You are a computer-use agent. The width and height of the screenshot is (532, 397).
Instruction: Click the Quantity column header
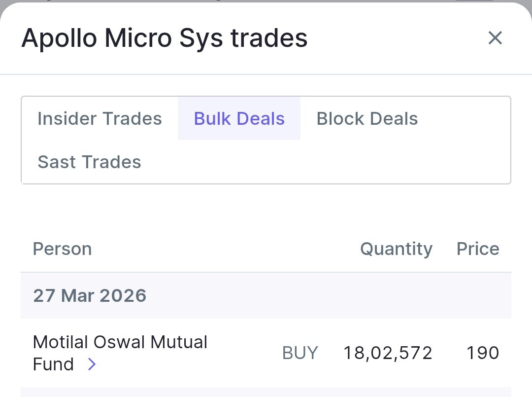(x=396, y=249)
